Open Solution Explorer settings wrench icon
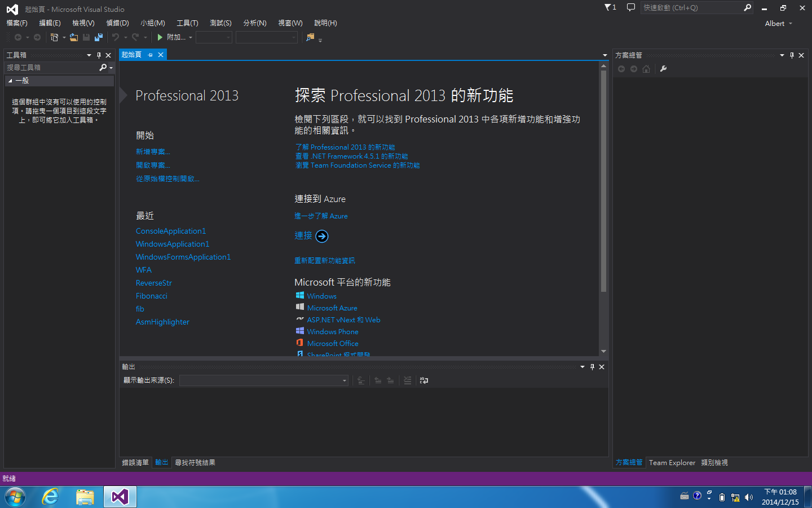 pos(663,68)
